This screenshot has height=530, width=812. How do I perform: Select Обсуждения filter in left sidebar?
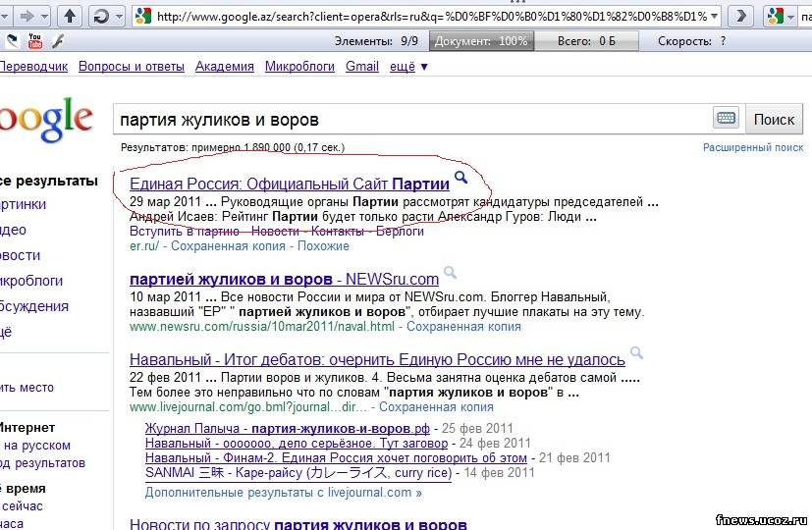click(x=34, y=306)
